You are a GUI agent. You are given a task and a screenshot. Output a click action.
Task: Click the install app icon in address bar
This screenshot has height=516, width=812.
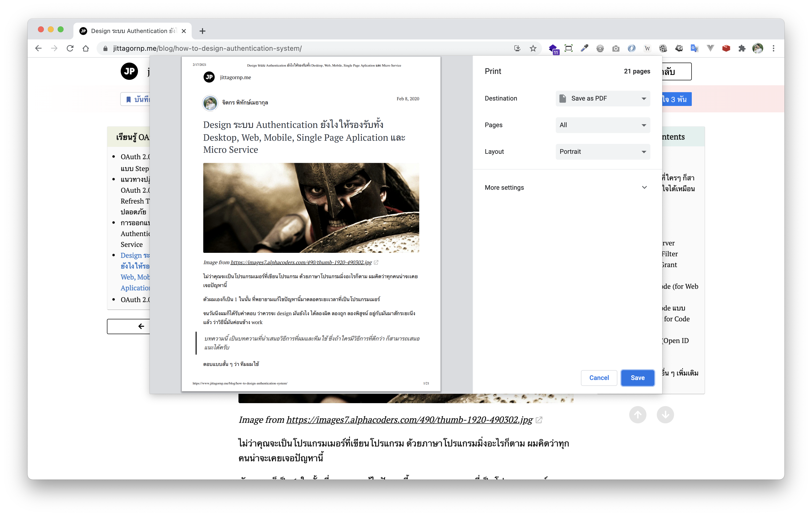point(517,48)
